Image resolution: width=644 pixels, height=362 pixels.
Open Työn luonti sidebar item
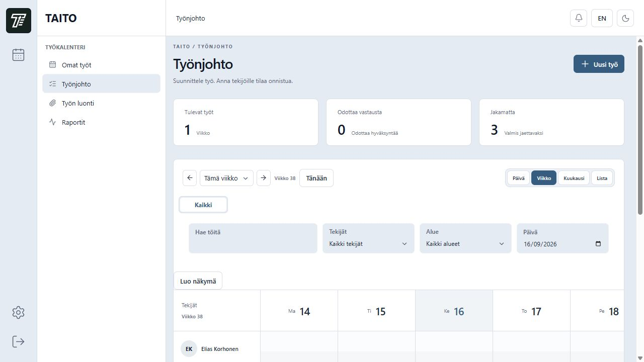pos(101,103)
